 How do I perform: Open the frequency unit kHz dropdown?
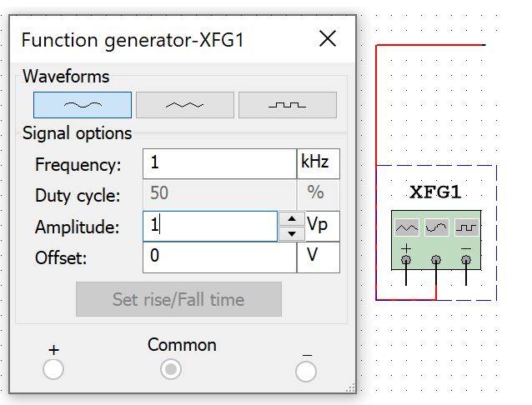click(318, 164)
